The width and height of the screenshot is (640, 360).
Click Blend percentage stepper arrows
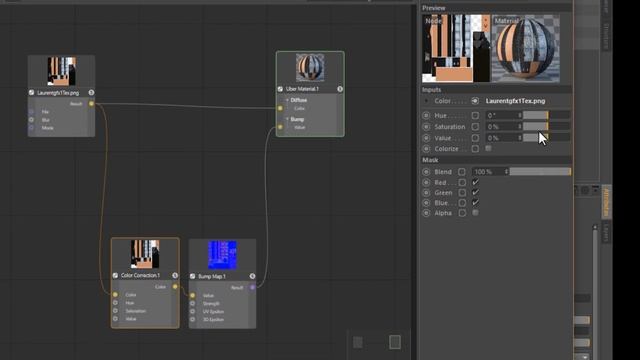click(506, 172)
